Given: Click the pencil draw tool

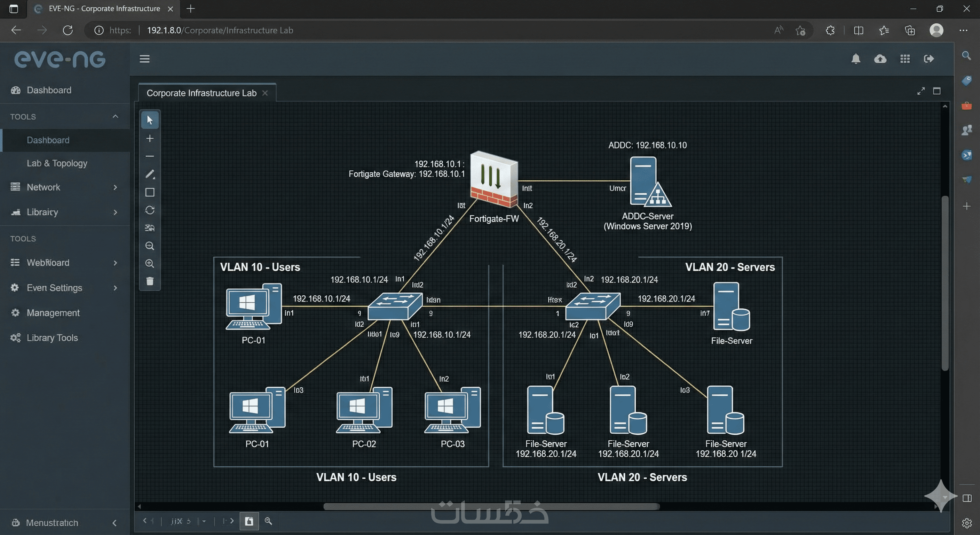Looking at the screenshot, I should [x=150, y=174].
